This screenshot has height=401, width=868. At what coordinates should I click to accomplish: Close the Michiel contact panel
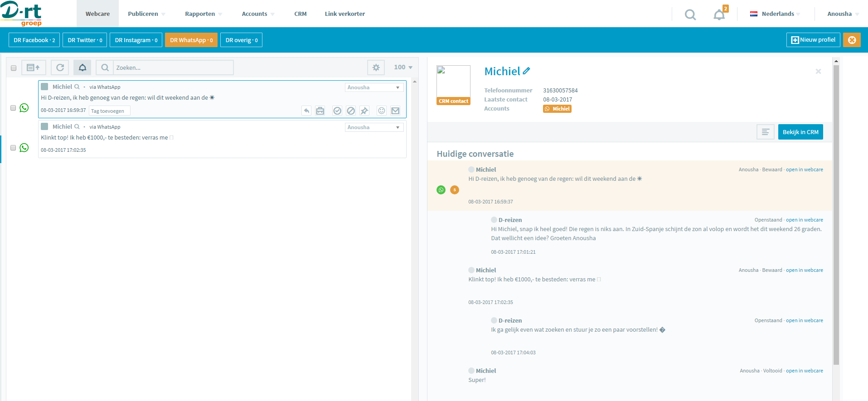point(818,71)
